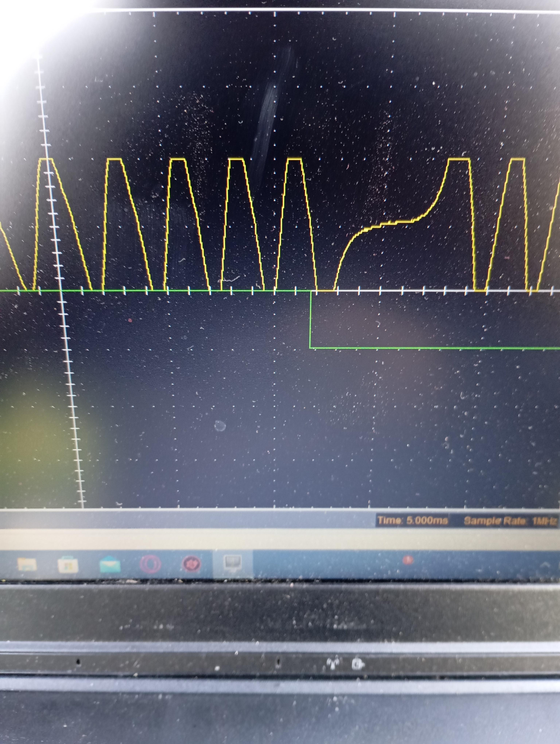Click the Time 5.000ms readout
The image size is (560, 744).
(413, 521)
